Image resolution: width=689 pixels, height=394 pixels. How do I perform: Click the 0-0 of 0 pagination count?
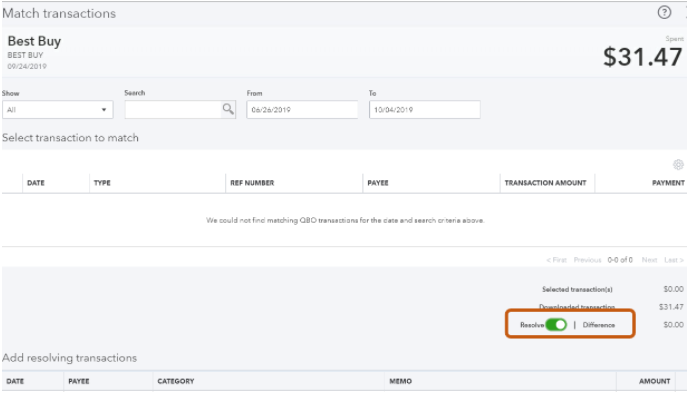(620, 260)
